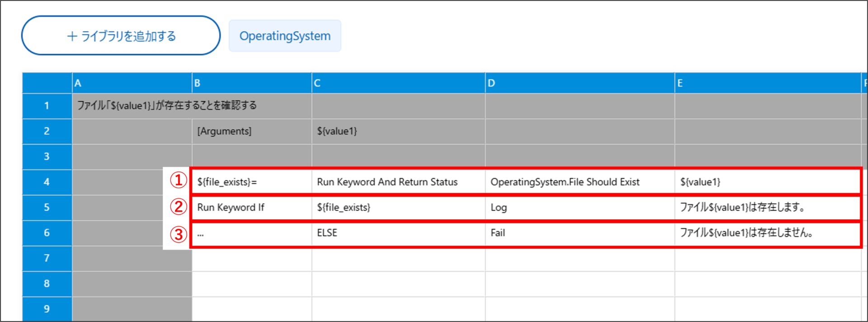Click the ファイル${value1}は存在しません。 cell

(767, 233)
